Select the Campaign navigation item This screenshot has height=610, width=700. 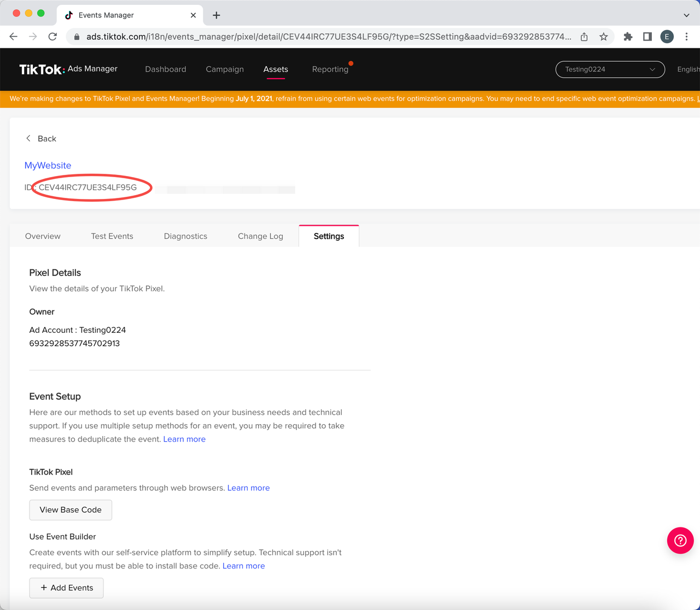pos(224,69)
